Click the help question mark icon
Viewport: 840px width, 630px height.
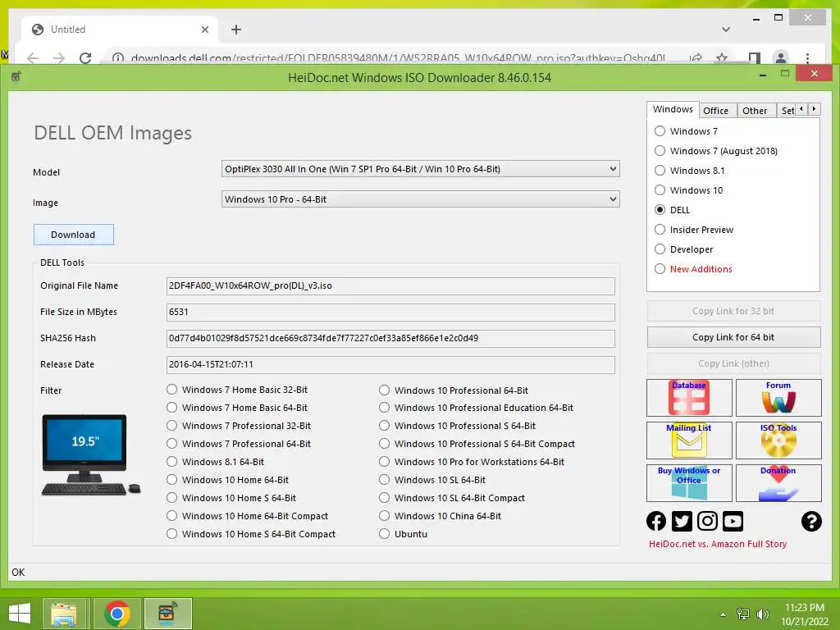[x=811, y=521]
